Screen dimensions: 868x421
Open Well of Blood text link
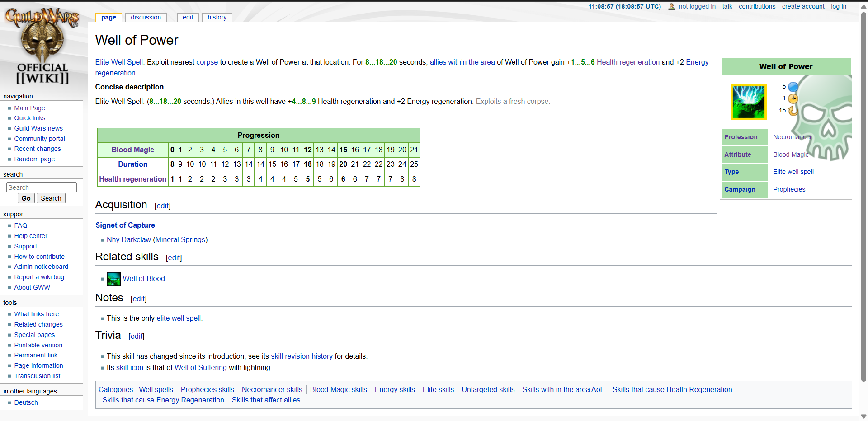click(144, 278)
